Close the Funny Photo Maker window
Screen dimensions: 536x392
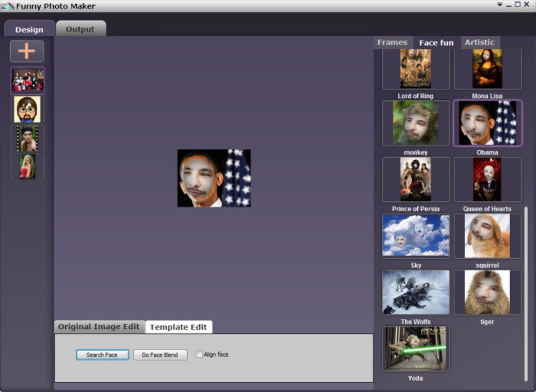527,4
